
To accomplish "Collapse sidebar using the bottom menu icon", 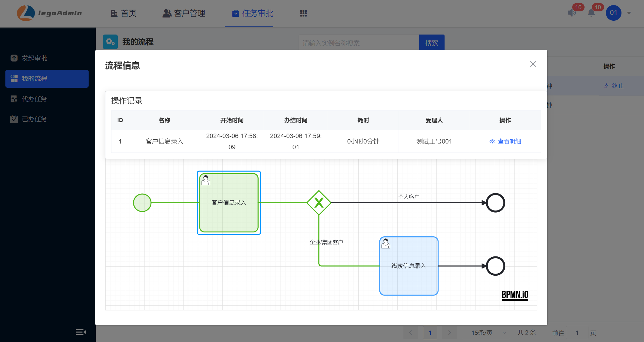I will pos(80,332).
